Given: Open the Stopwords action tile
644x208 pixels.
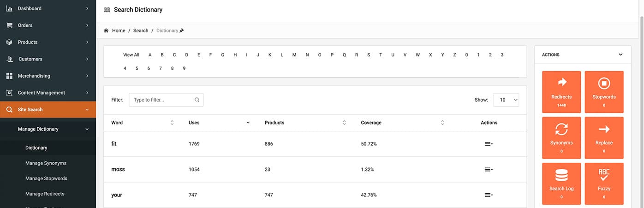Looking at the screenshot, I should pyautogui.click(x=604, y=92).
